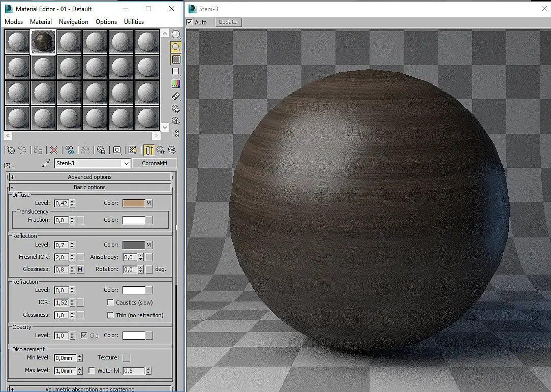
Task: Click the CoronaMtl material type button
Action: [155, 163]
